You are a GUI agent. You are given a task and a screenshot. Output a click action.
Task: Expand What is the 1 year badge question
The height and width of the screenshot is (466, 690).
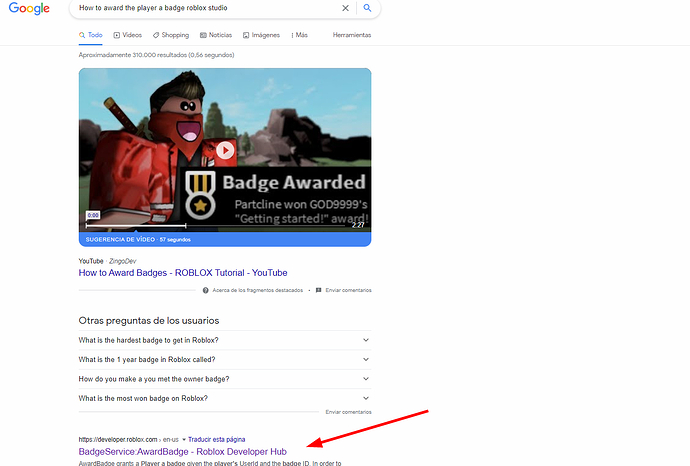click(225, 360)
